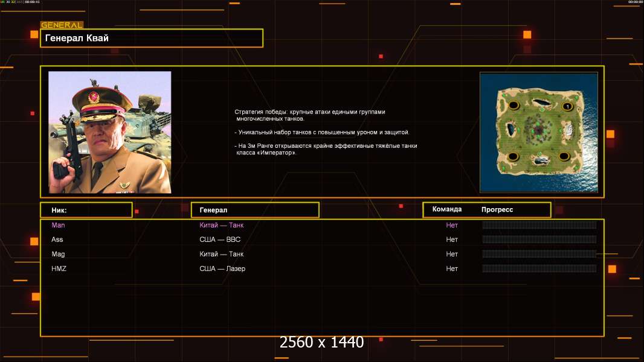
Task: Select start position 1 on the map
Action: point(567,107)
